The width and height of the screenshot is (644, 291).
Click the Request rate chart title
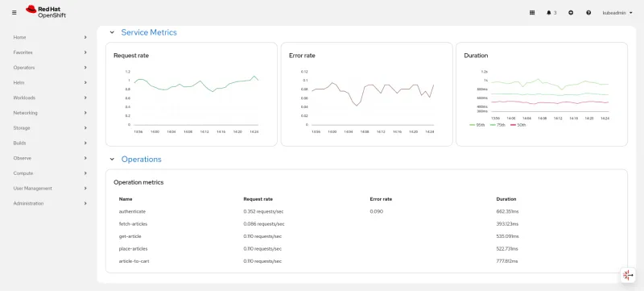coord(131,56)
